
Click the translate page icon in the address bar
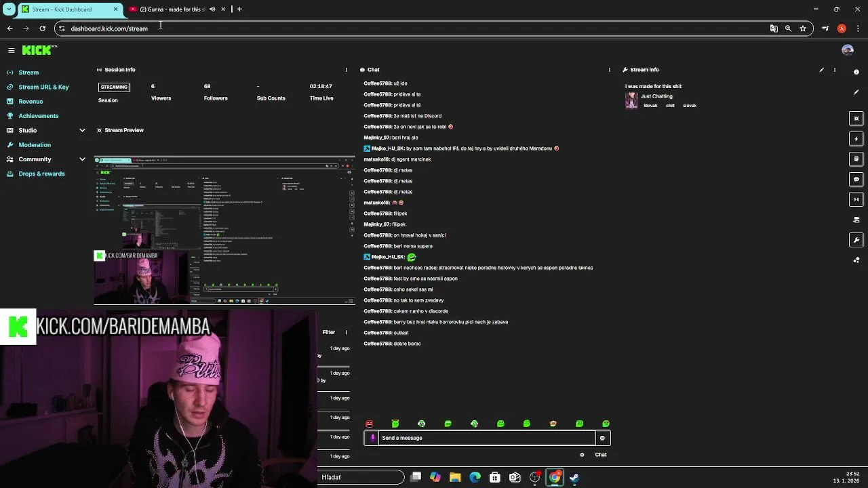pos(774,28)
